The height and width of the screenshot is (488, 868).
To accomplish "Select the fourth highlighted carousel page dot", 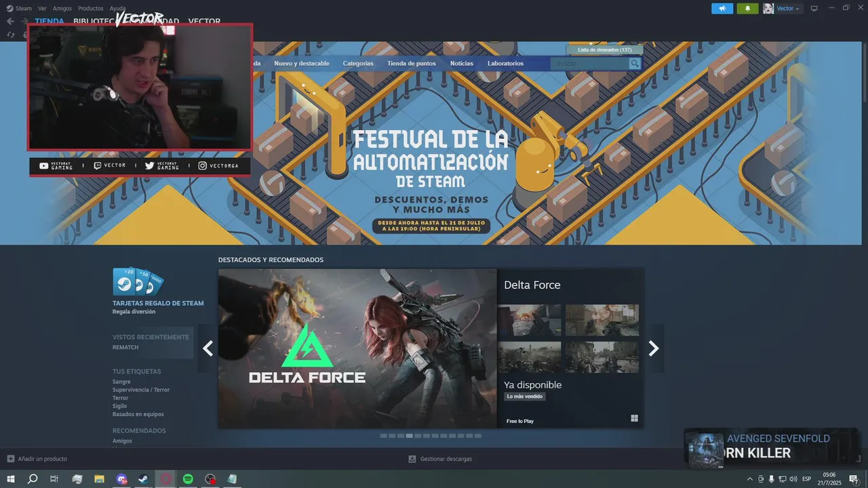I will point(409,436).
